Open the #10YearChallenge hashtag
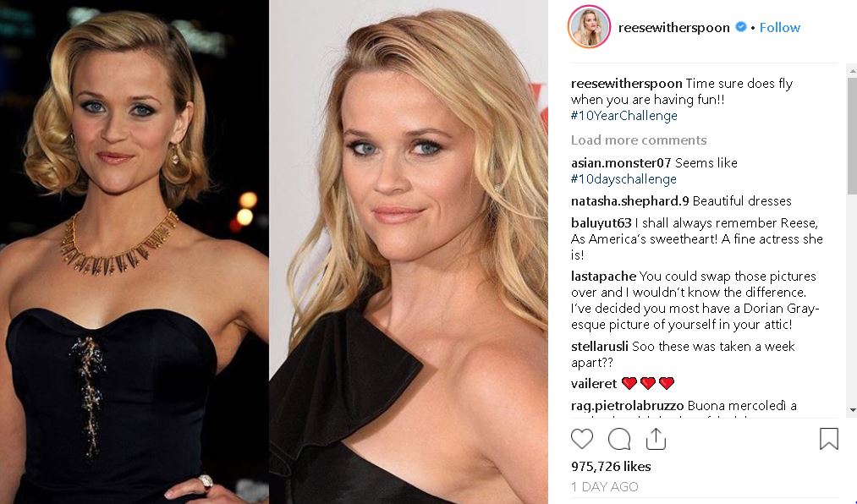This screenshot has width=857, height=504. pyautogui.click(x=624, y=116)
